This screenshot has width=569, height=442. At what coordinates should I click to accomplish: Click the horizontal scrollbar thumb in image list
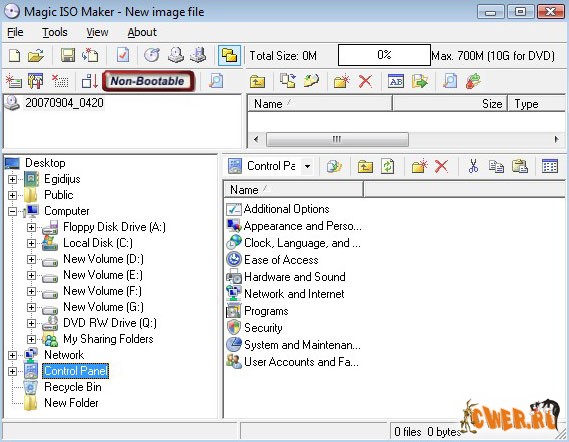point(337,139)
